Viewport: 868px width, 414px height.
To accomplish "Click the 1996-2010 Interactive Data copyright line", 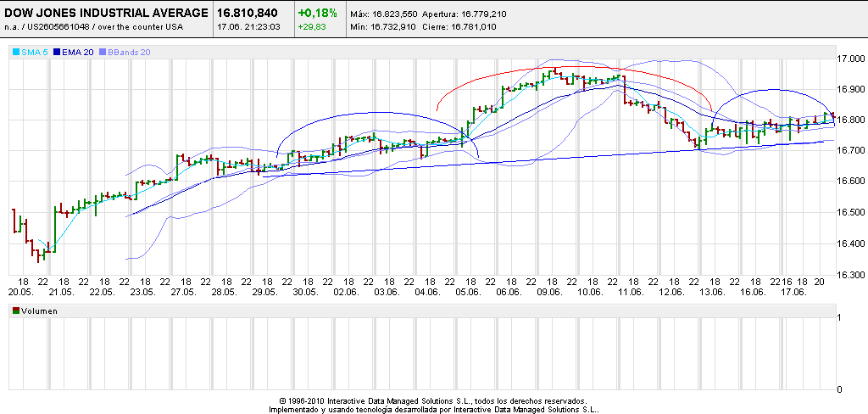I will pos(433,400).
